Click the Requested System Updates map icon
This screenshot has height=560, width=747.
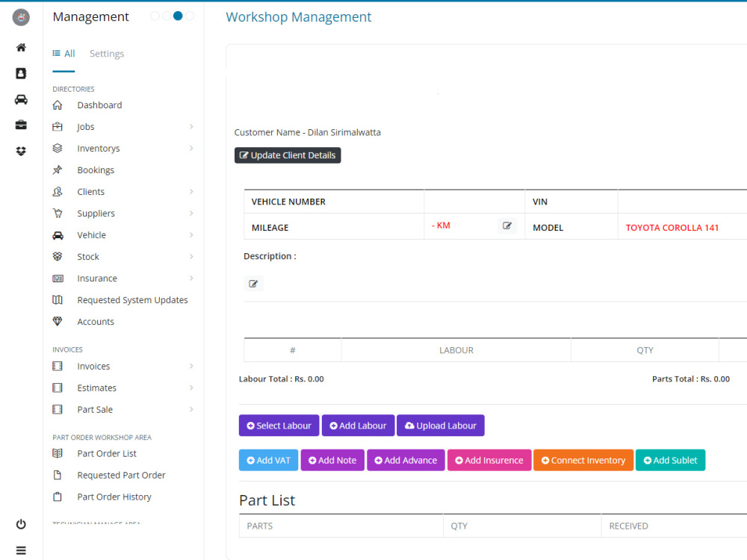(58, 299)
